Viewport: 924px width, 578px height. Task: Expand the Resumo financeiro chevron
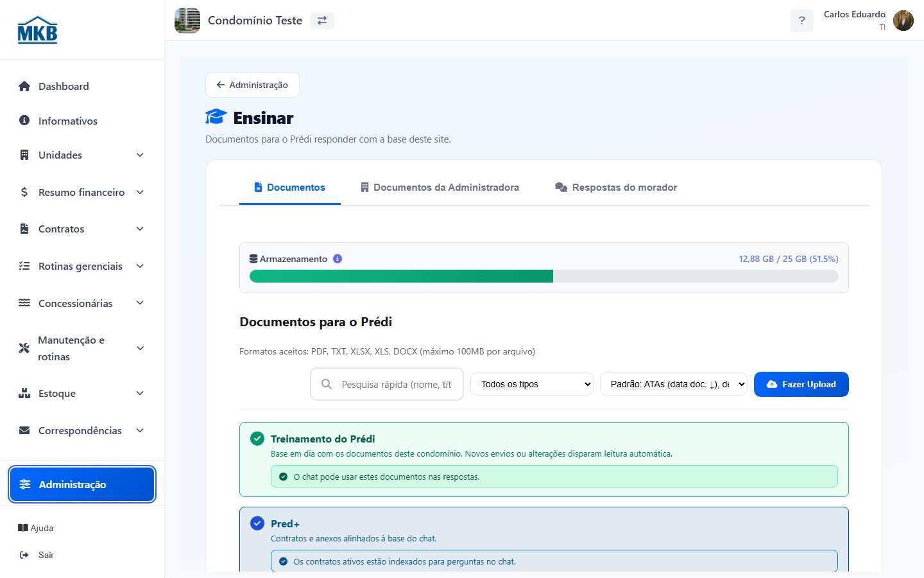(140, 192)
